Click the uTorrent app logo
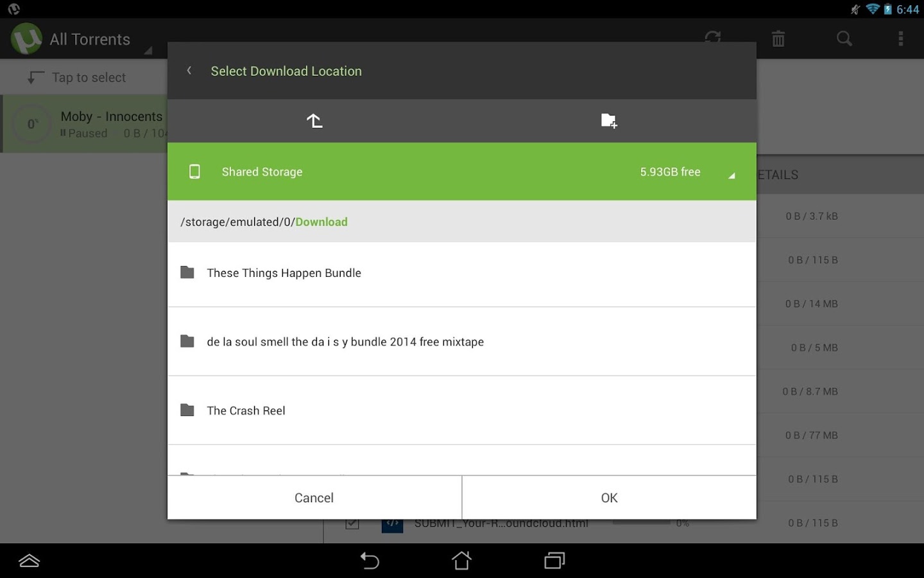 tap(26, 39)
